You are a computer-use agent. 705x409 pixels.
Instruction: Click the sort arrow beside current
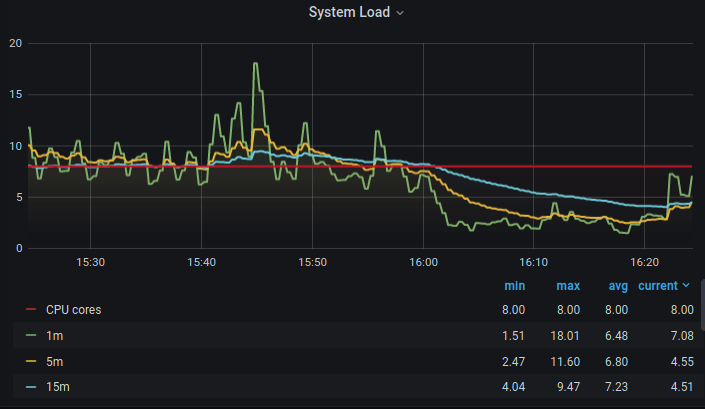pos(686,286)
